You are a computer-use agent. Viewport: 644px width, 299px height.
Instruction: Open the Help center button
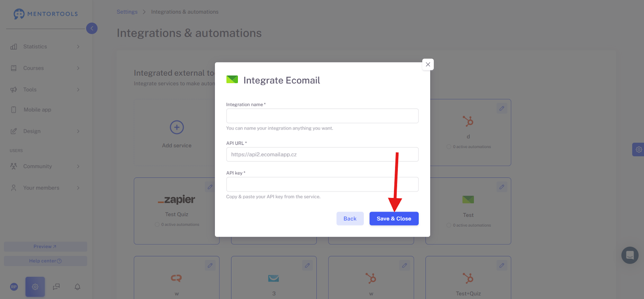pos(45,261)
